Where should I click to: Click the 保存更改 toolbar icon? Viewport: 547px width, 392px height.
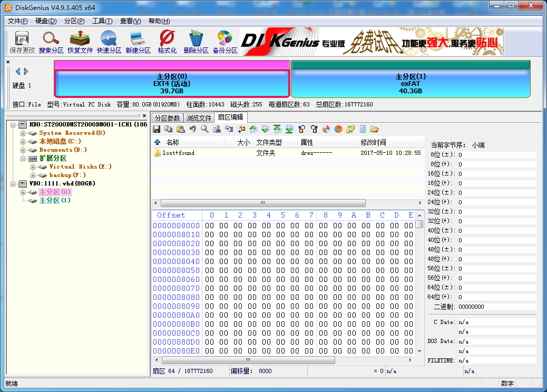(x=22, y=42)
